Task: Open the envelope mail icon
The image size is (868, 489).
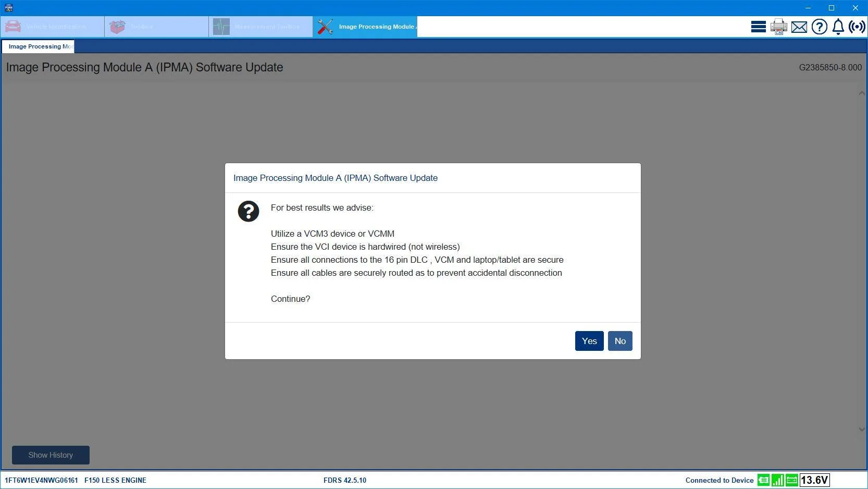Action: [799, 27]
